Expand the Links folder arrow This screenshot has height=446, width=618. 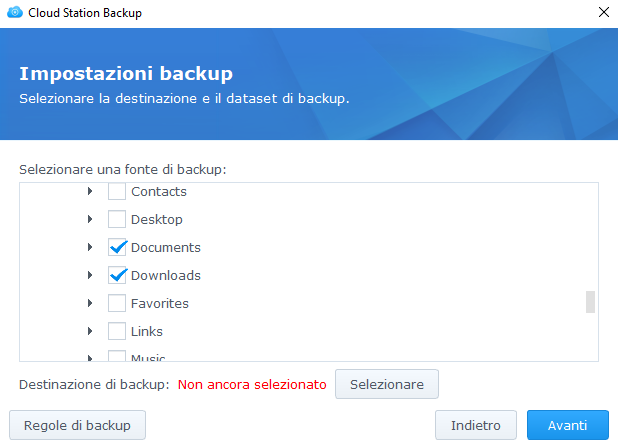(x=90, y=331)
